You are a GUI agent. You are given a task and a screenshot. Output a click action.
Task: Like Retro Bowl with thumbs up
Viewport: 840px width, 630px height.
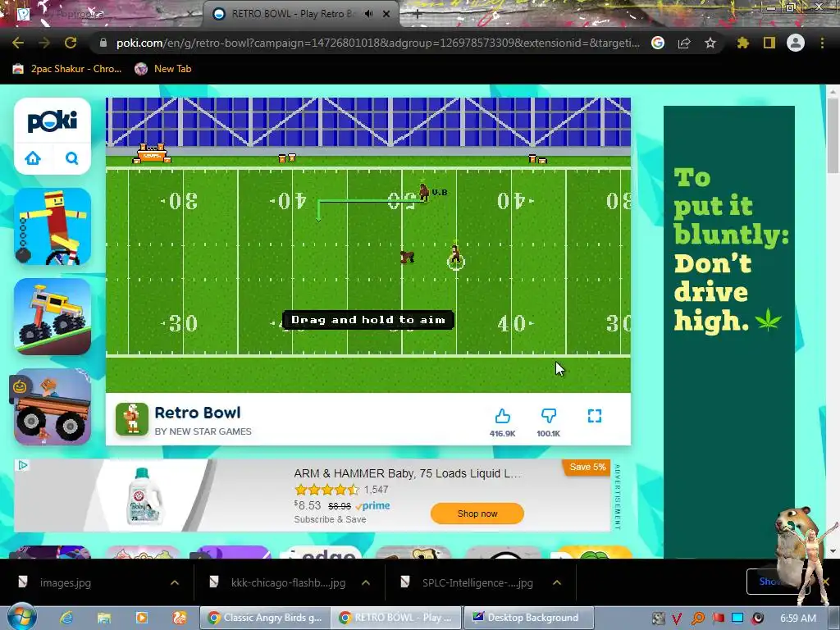(x=503, y=416)
